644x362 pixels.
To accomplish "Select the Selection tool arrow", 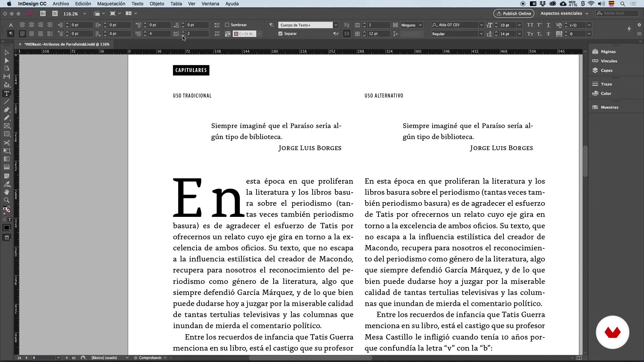I will (x=6, y=52).
